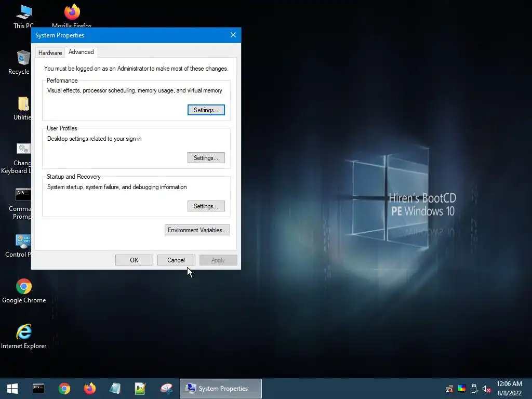Click the USB eject tray icon
This screenshot has width=532, height=399.
coord(474,389)
